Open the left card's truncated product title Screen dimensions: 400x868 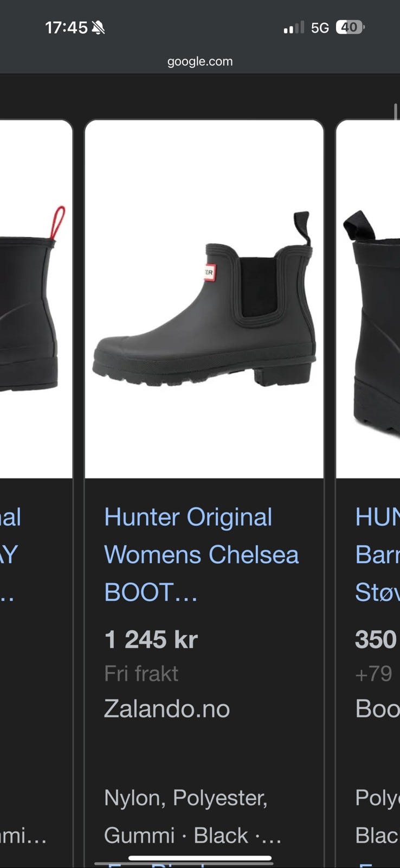pyautogui.click(x=10, y=554)
